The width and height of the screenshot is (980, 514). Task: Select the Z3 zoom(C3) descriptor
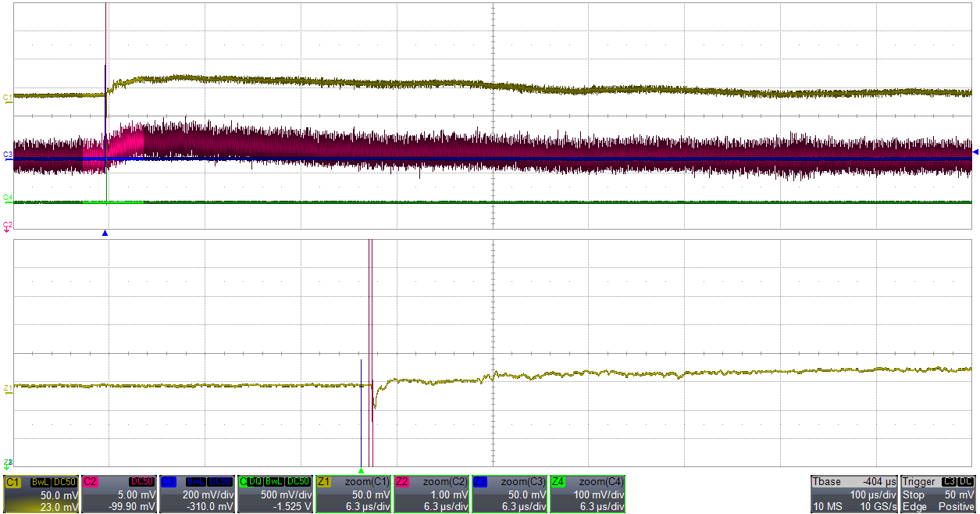coord(509,494)
